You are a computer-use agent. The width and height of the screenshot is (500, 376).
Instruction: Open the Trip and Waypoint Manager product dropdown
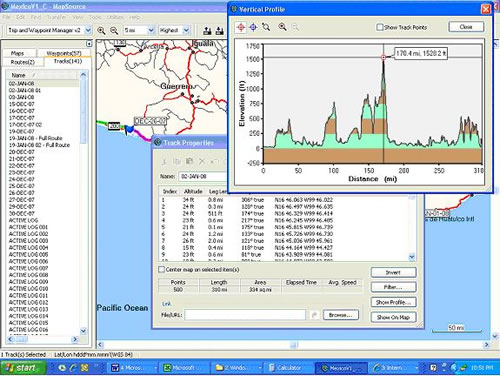[88, 30]
